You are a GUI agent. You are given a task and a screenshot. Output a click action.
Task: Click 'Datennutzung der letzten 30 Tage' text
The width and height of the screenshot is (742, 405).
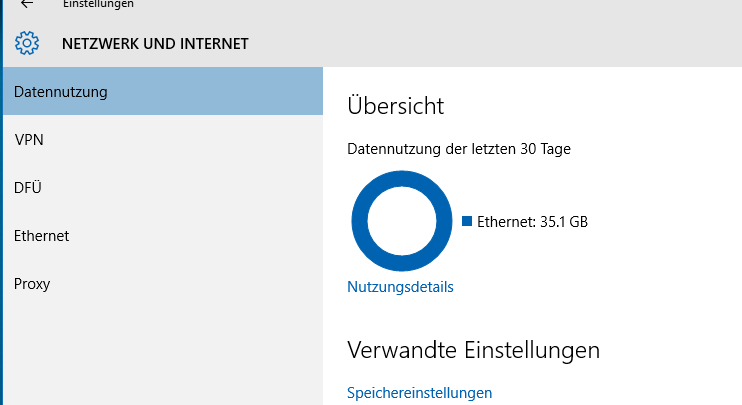point(459,149)
